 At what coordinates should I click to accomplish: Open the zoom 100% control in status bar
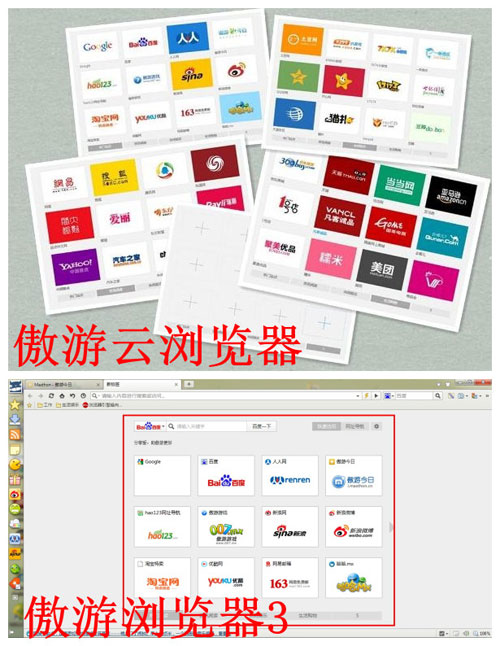click(481, 634)
